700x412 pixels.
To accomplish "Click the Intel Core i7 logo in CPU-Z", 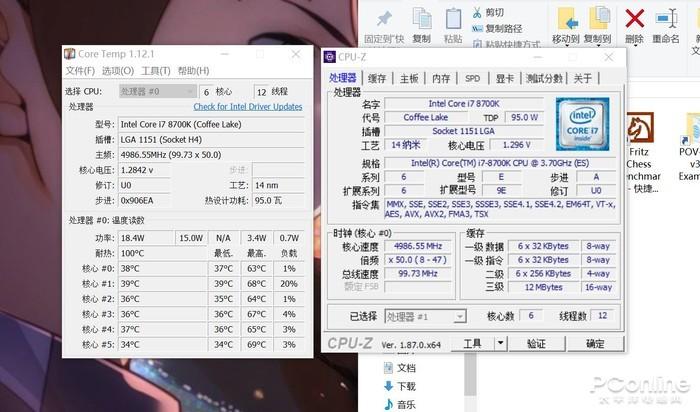I will tap(582, 124).
